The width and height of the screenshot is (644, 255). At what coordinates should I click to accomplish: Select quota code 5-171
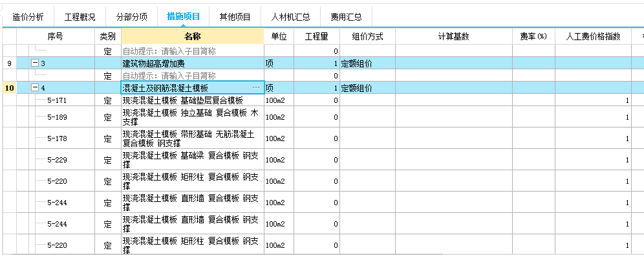coord(57,100)
